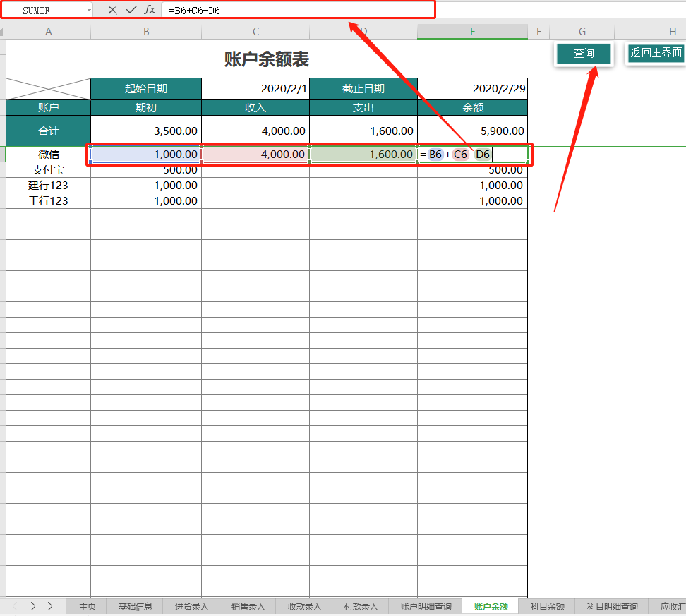The width and height of the screenshot is (686, 616).
Task: Select 微信 期初 cell 1,000.00
Action: pos(146,155)
